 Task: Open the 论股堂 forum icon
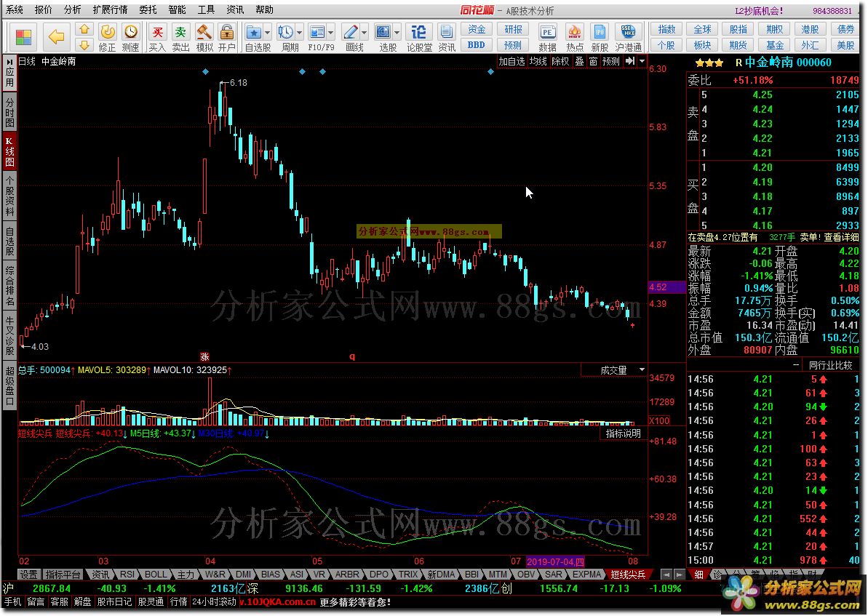pos(420,38)
